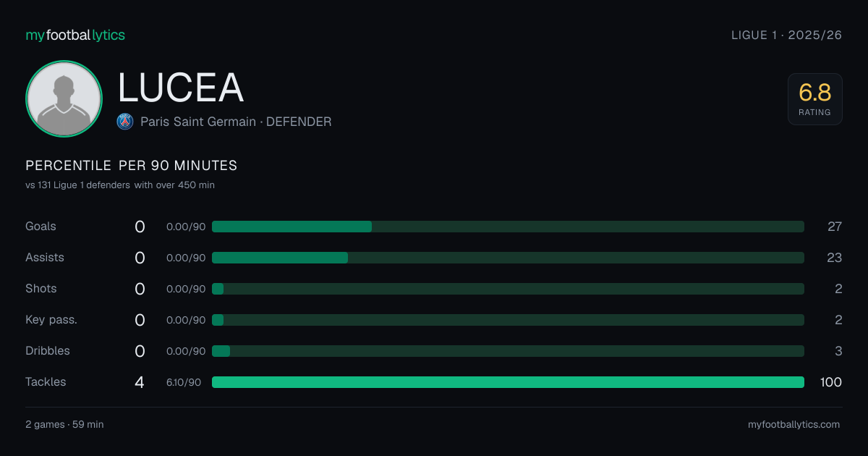This screenshot has width=868, height=456.
Task: Select the 6.8 rating badge
Action: [814, 99]
